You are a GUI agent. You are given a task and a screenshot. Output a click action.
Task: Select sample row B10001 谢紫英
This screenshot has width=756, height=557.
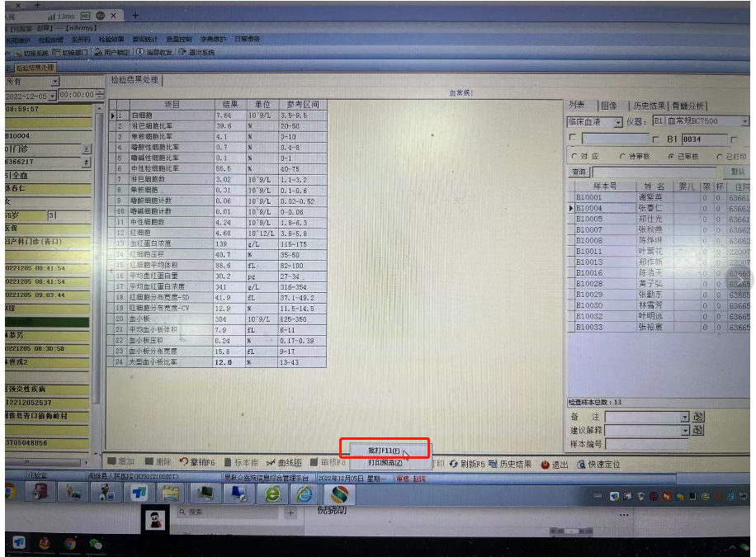659,197
